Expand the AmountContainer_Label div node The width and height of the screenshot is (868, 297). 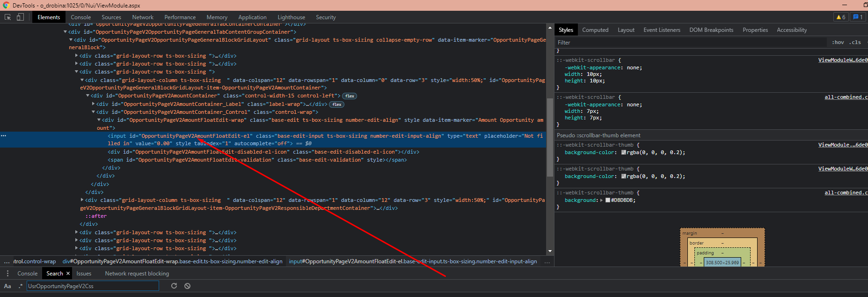click(x=94, y=104)
